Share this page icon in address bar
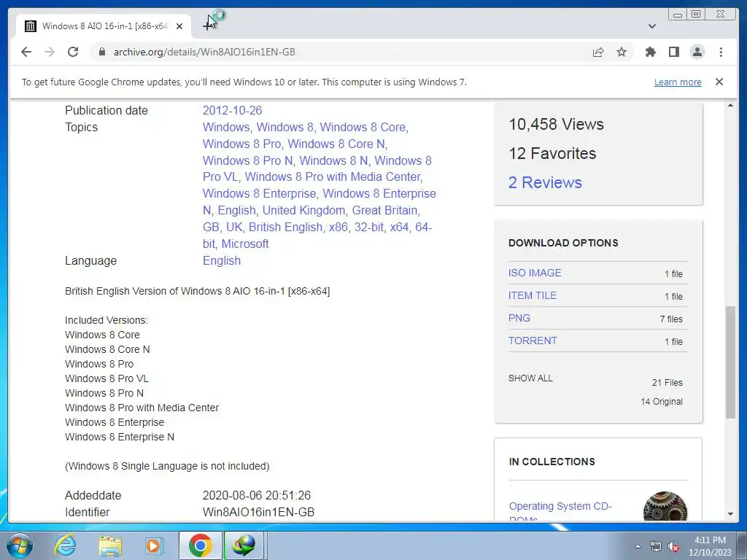Image resolution: width=747 pixels, height=560 pixels. point(598,52)
